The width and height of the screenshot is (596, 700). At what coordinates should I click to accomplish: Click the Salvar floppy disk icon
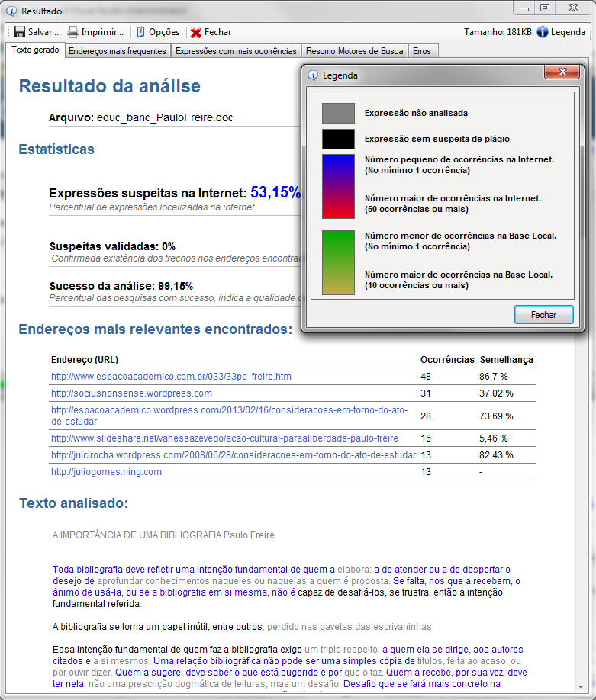pyautogui.click(x=20, y=32)
